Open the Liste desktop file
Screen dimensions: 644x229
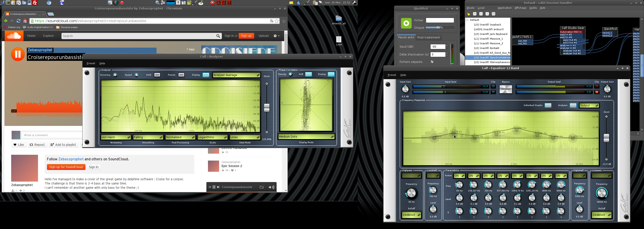pos(339,41)
